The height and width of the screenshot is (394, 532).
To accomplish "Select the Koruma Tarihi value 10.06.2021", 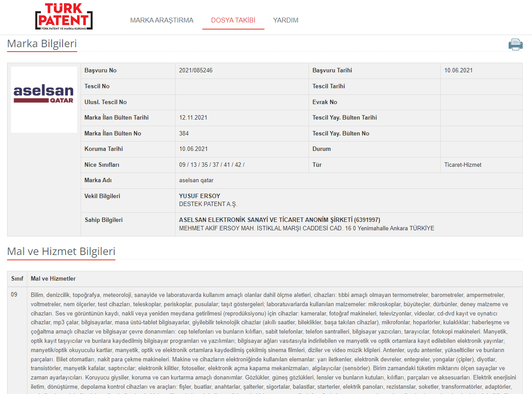I will point(193,149).
